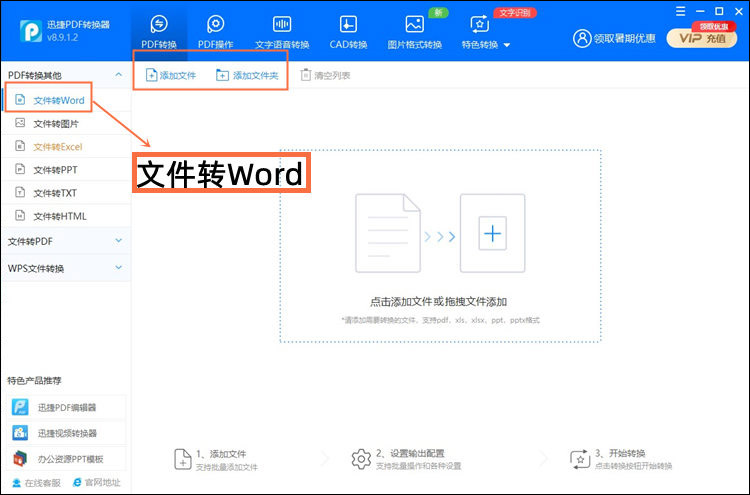Open 图片格式转换 tab
The width and height of the screenshot is (750, 495).
[x=414, y=32]
